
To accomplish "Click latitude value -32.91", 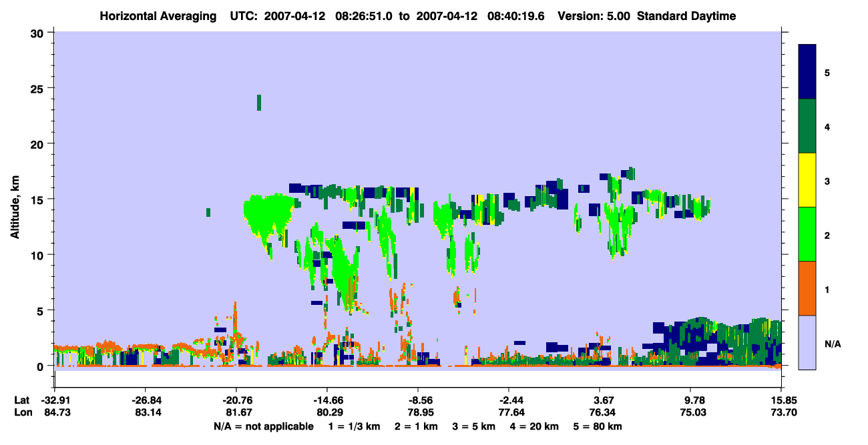I will pyautogui.click(x=55, y=400).
